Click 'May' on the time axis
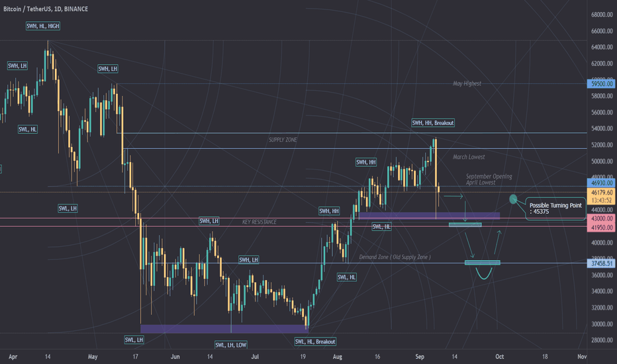 (93, 357)
